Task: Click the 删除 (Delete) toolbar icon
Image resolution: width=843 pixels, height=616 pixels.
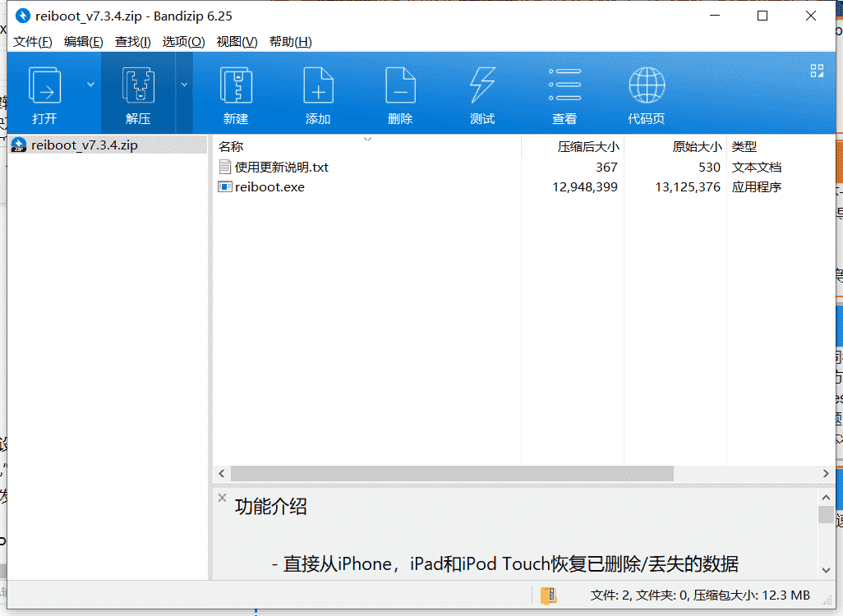Action: 400,85
